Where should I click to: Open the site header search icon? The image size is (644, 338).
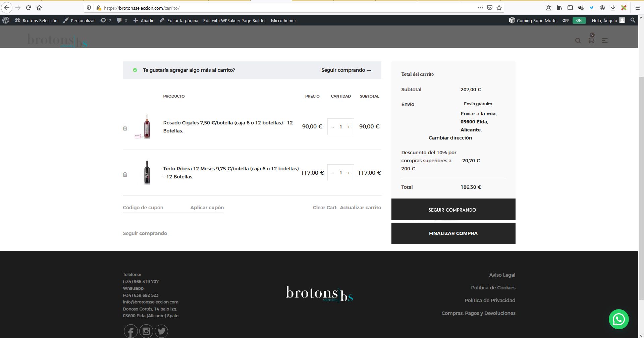(x=578, y=41)
